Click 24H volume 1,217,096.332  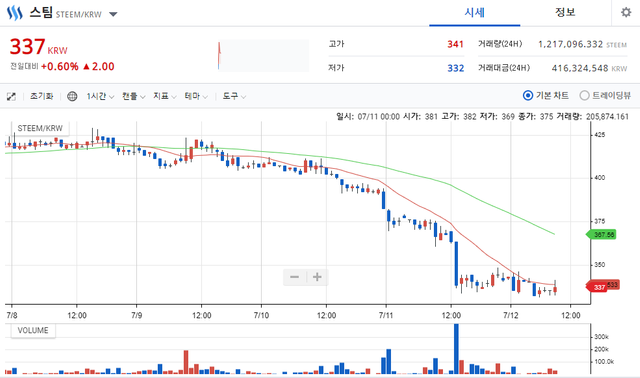point(570,44)
